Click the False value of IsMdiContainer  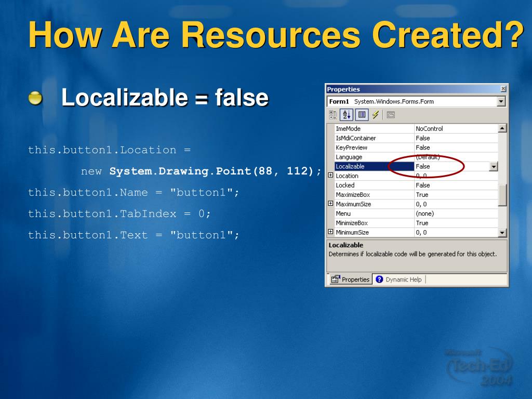tap(423, 138)
